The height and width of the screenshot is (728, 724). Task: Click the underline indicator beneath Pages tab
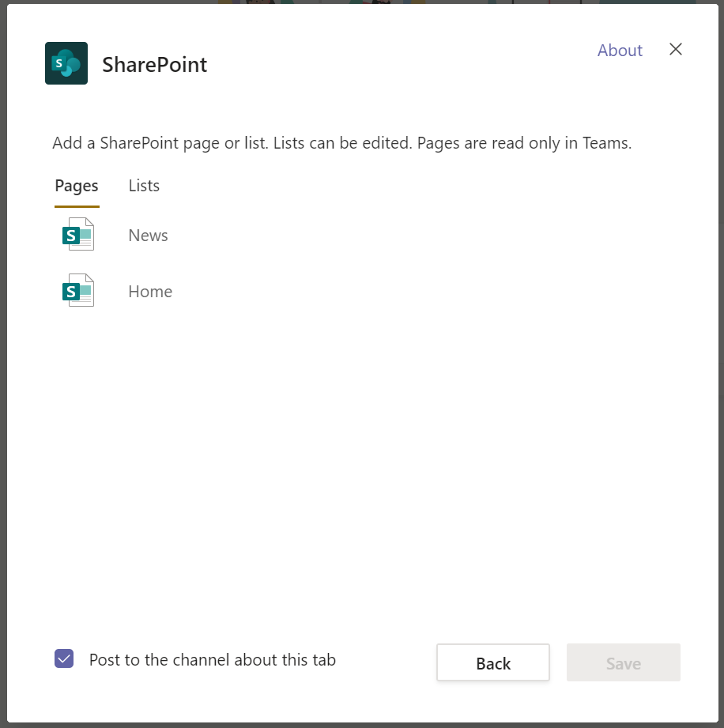point(77,206)
